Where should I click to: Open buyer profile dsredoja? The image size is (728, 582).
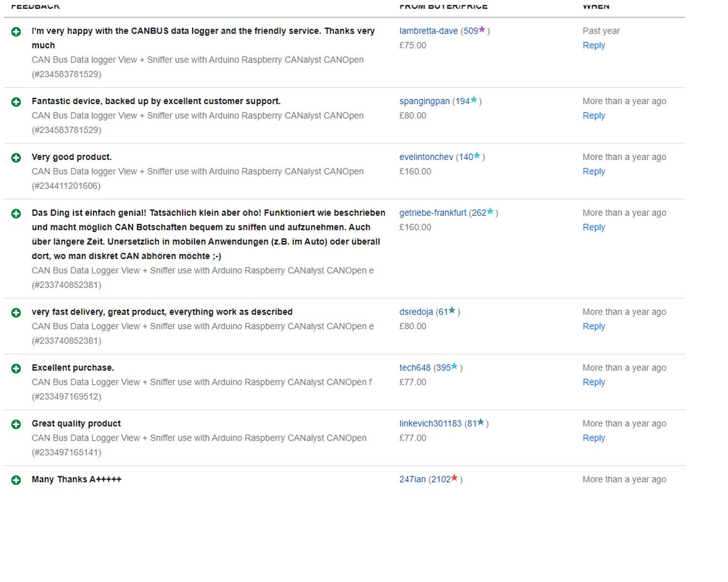coord(416,312)
